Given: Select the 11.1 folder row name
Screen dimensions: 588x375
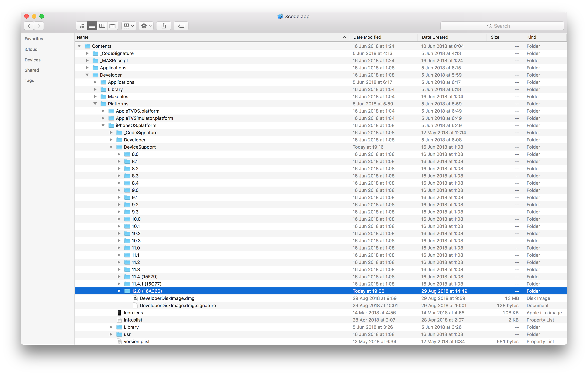Looking at the screenshot, I should tap(135, 255).
